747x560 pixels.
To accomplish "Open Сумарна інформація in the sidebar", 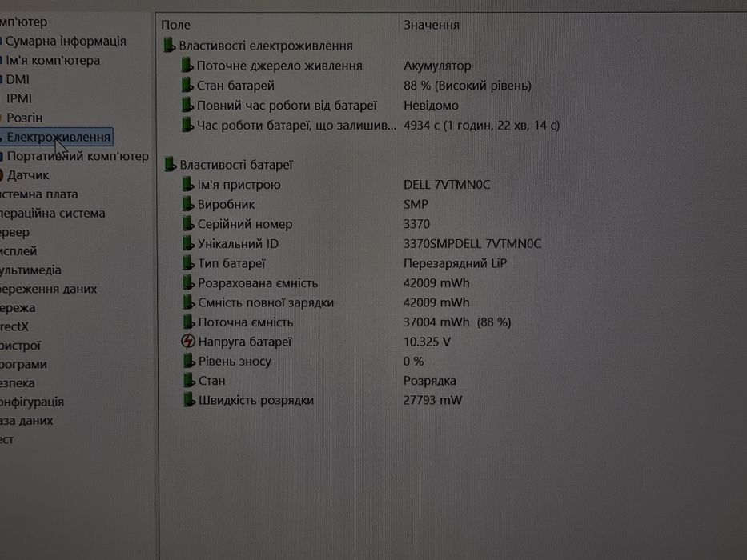I will tap(66, 42).
